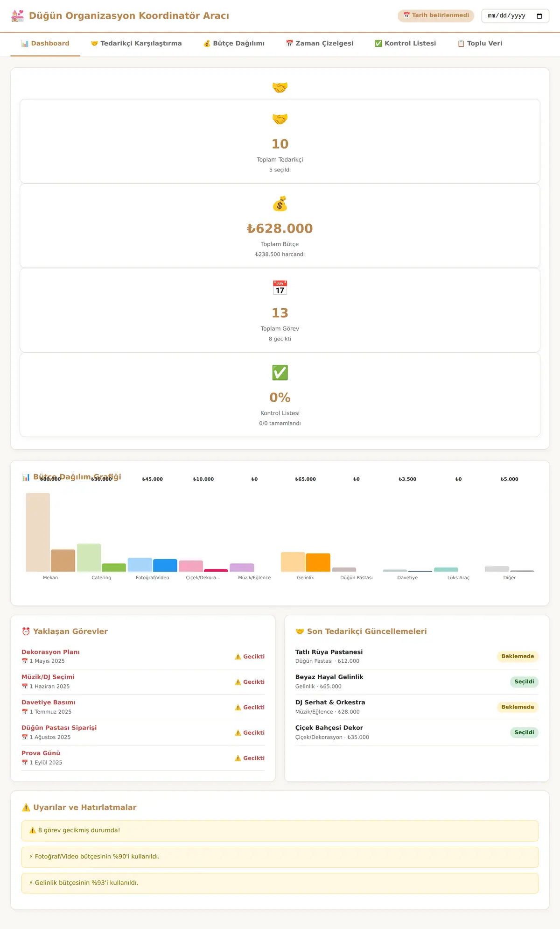Click the calendar icon next to 1 Haziran 2025
The image size is (560, 929).
[25, 687]
